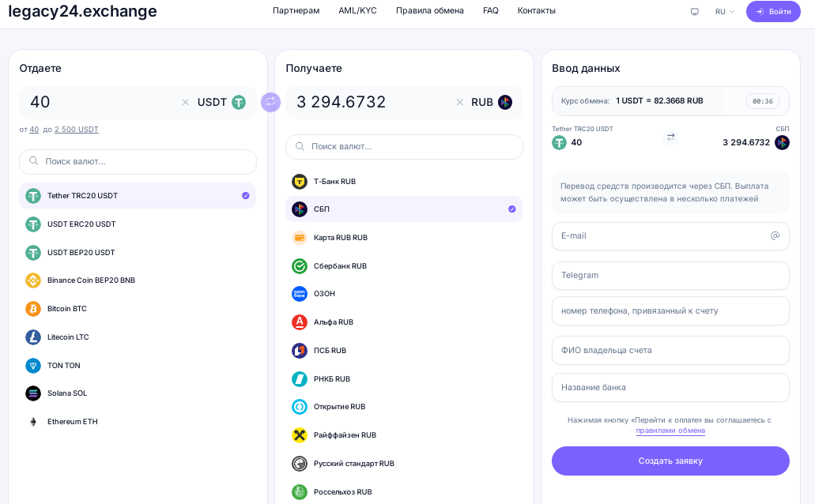Select USDT ERC20 USDT option
815x504 pixels.
point(138,224)
